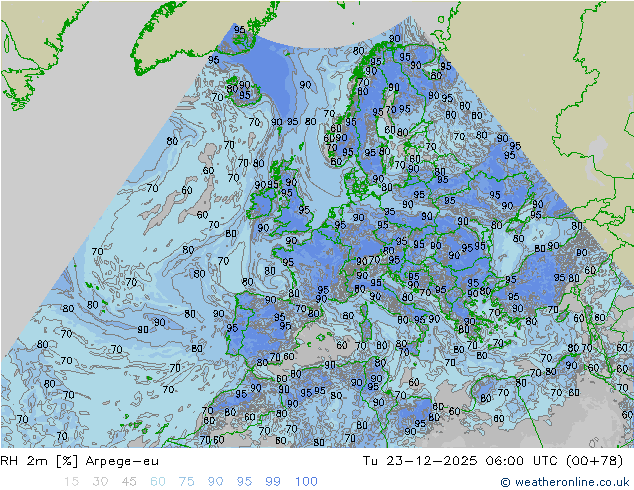The image size is (634, 490).
Task: Click the "Tu 23-12-2025 06:00 UTC (00+78)" timestamp
Action: pos(493,461)
